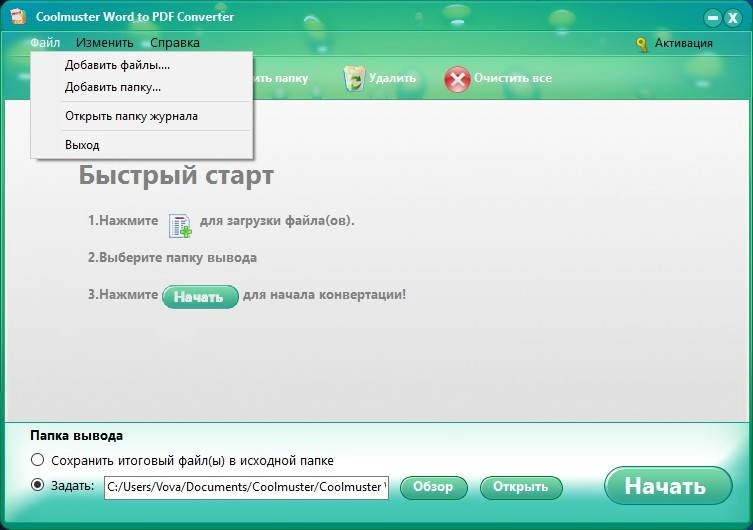Click the small Начать button in step 3
The height and width of the screenshot is (530, 753).
point(200,297)
